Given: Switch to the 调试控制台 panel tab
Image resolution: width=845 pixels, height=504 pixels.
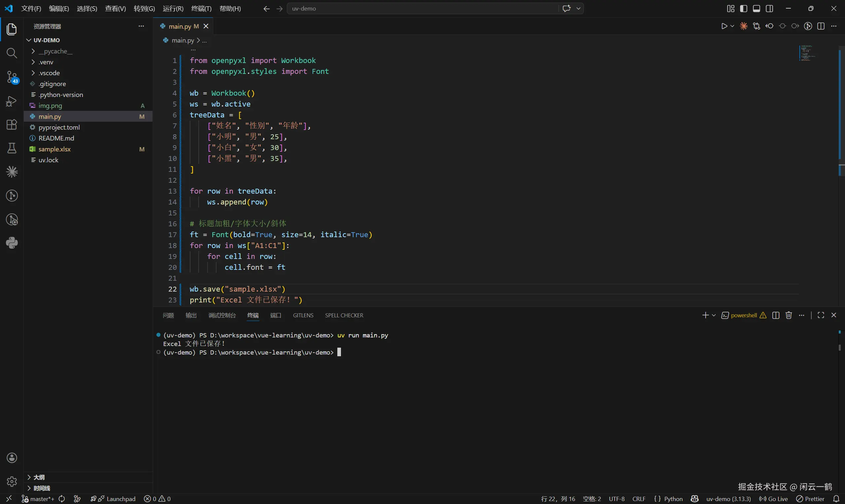Looking at the screenshot, I should (x=222, y=316).
